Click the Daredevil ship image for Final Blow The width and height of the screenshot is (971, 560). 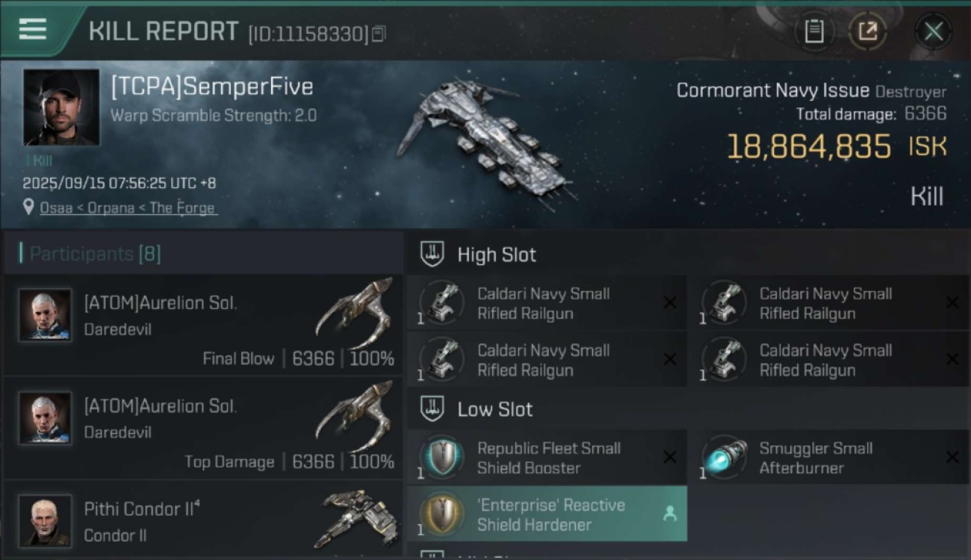tap(356, 312)
